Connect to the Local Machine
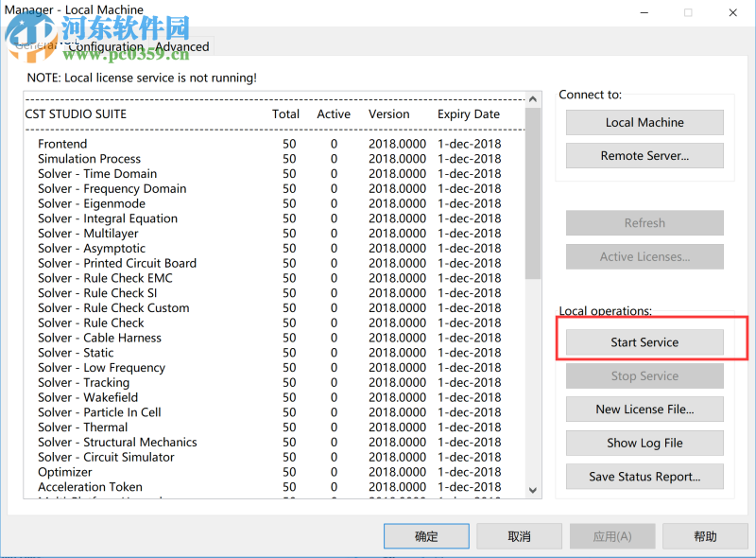Screen dimensions: 756x558 pos(644,122)
